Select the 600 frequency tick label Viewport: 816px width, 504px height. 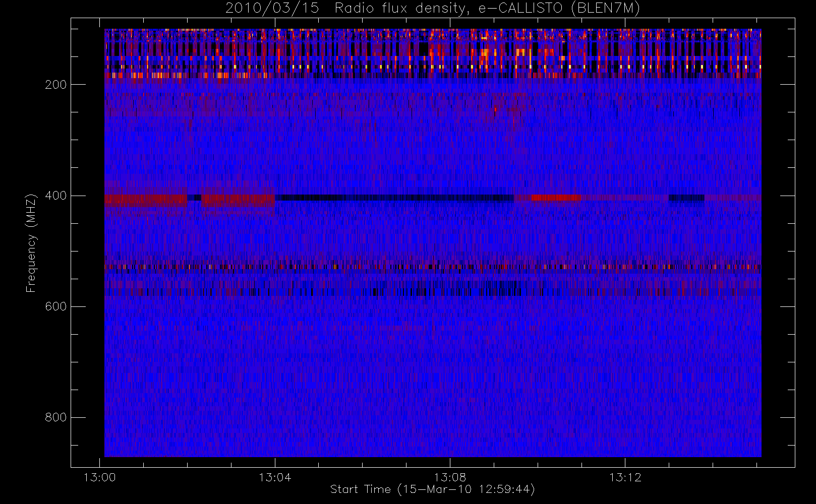[x=55, y=306]
